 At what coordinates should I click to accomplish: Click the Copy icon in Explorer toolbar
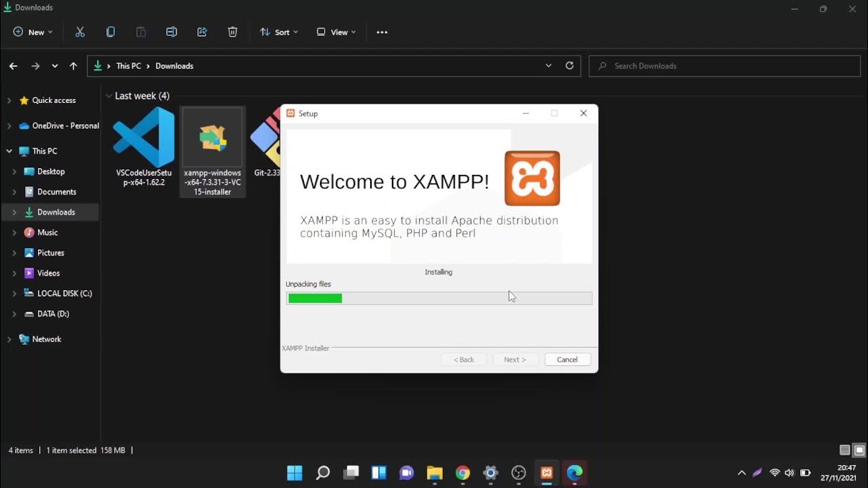(x=111, y=32)
